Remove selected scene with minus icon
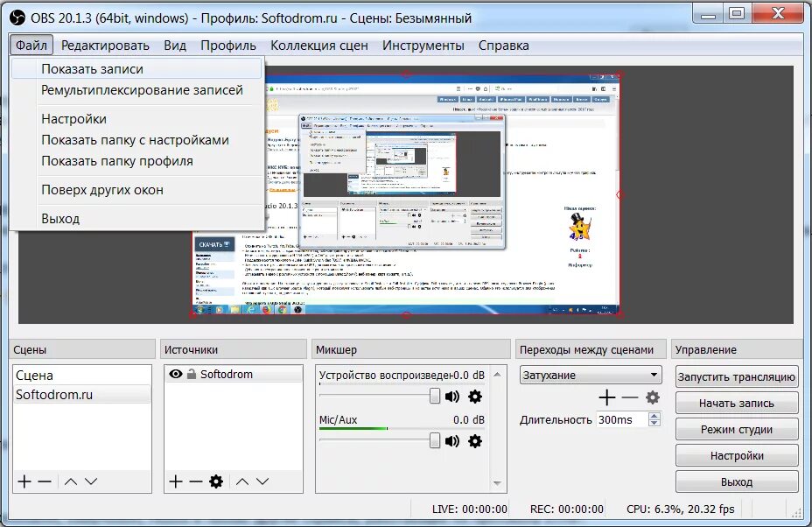 click(45, 481)
